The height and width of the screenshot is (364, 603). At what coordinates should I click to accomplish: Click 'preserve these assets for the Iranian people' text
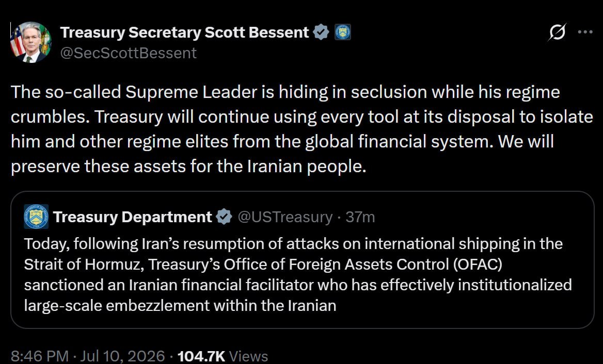click(188, 166)
